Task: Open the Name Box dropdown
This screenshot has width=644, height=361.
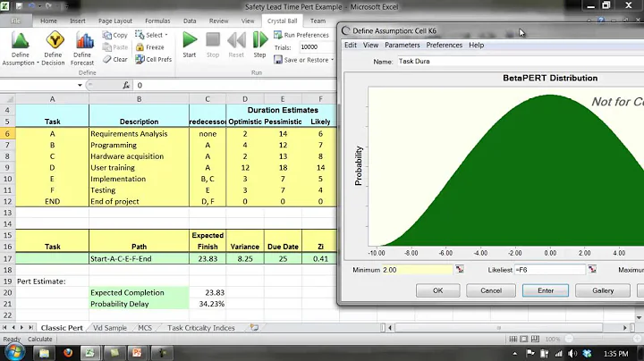Action: click(x=80, y=85)
